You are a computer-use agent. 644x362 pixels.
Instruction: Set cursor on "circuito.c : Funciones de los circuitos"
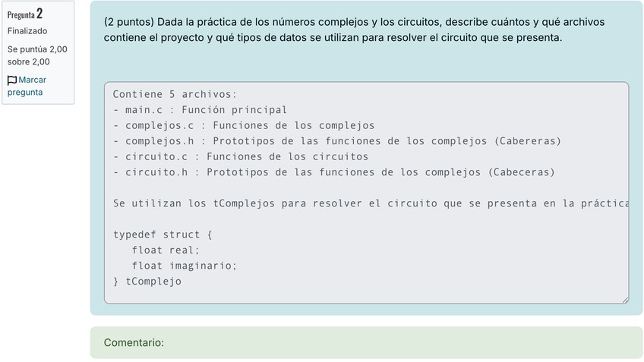[x=240, y=156]
